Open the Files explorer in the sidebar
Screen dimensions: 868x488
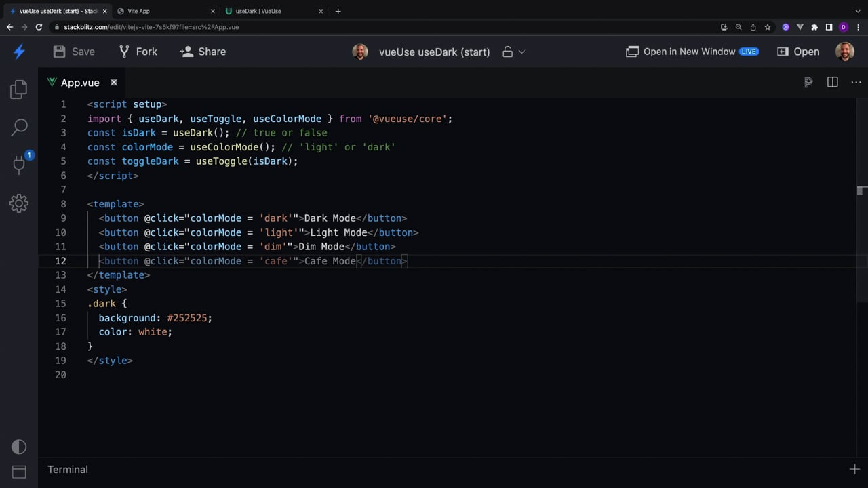pos(19,89)
